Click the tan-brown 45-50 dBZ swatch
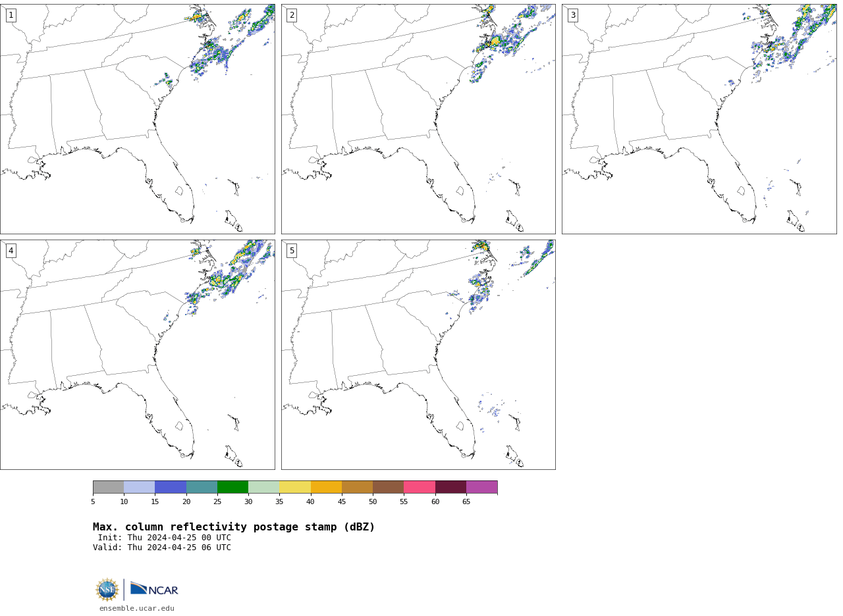 pos(357,487)
